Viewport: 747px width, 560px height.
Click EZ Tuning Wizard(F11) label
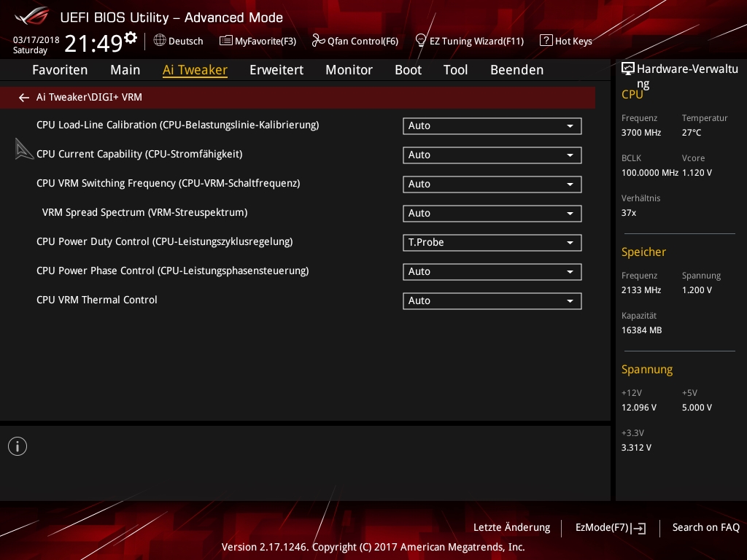[x=477, y=42]
